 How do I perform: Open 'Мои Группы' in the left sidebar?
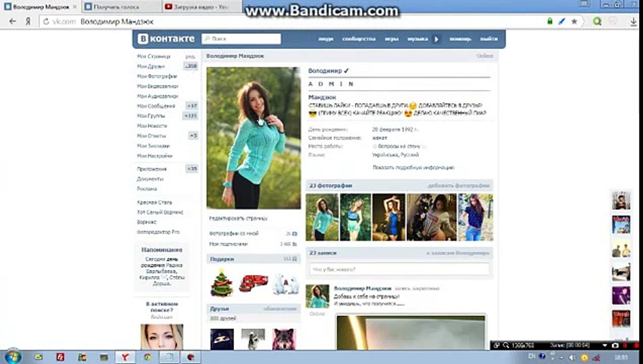point(151,116)
